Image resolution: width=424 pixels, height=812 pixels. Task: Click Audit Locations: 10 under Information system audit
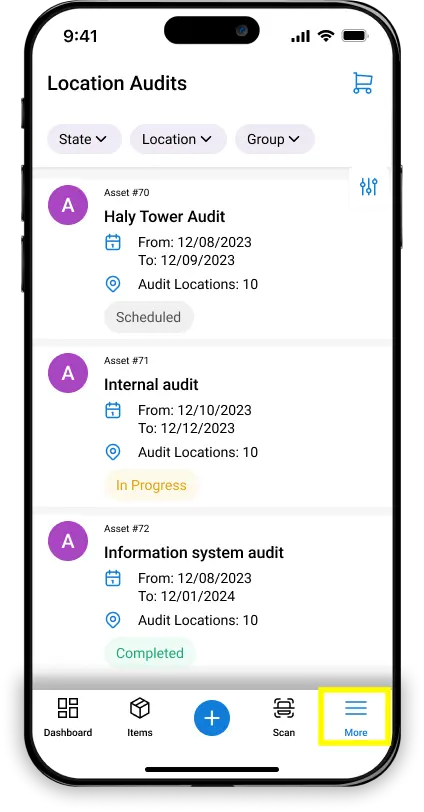click(x=198, y=620)
